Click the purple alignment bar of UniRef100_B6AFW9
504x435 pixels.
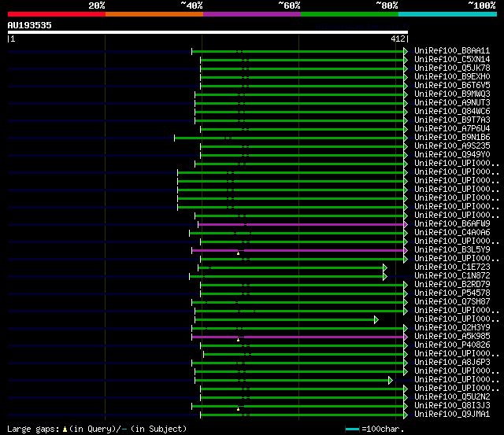click(x=301, y=225)
